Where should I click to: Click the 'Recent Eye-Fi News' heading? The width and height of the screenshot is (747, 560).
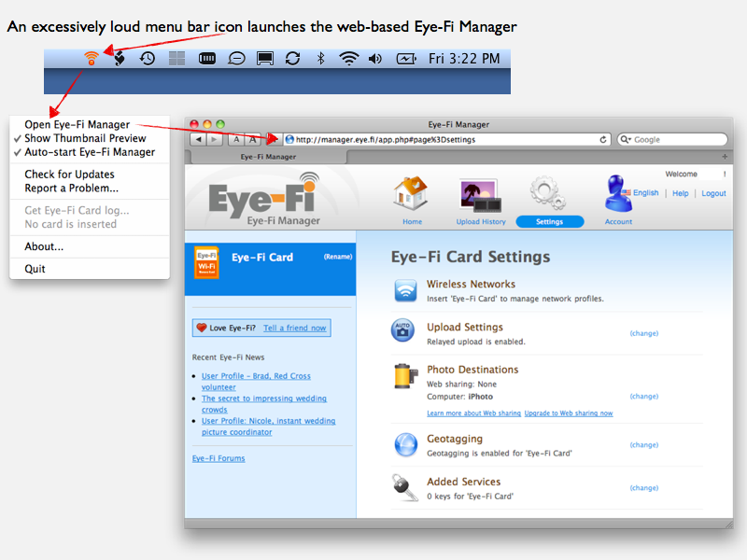pos(228,357)
